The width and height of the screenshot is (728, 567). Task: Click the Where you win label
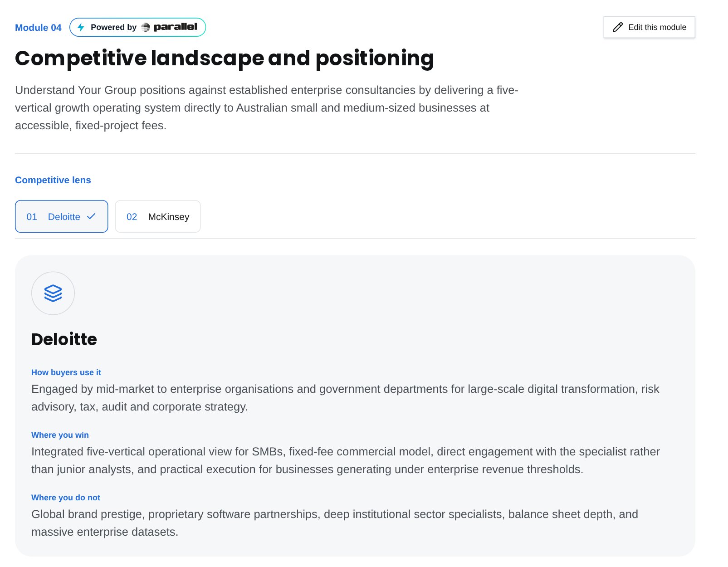[60, 435]
